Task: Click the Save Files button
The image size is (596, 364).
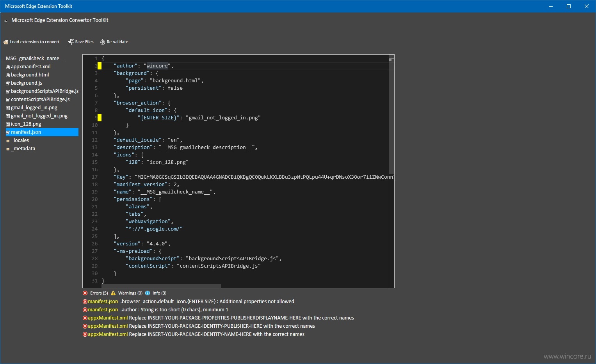Action: pos(81,42)
